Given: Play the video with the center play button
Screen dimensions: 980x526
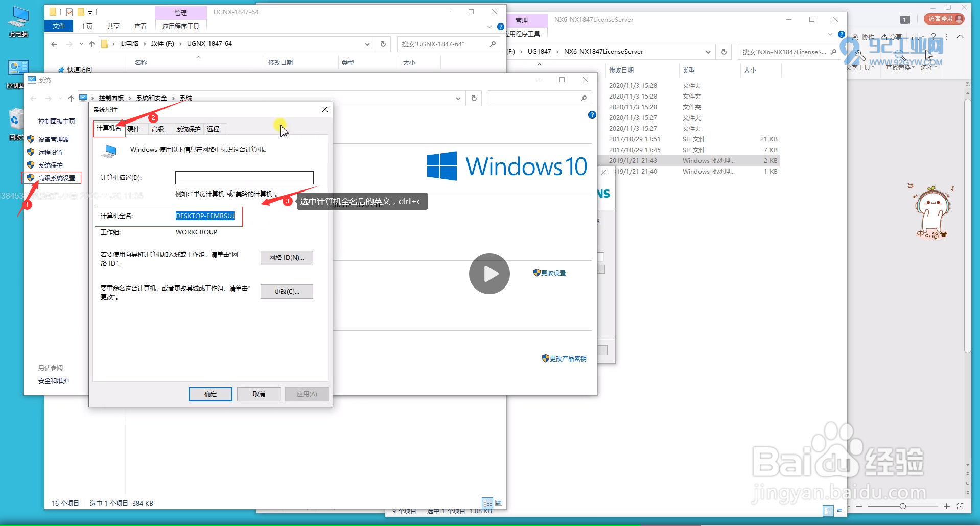Looking at the screenshot, I should point(489,274).
